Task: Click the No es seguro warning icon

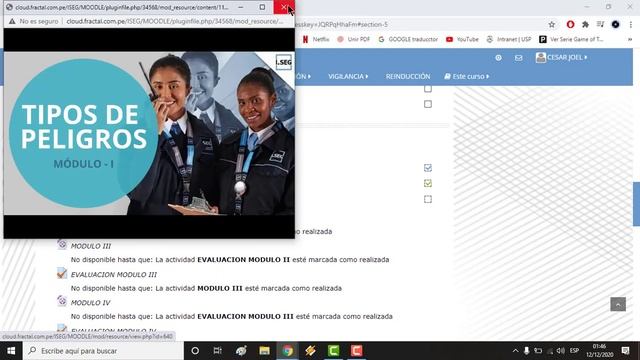Action: tap(12, 21)
